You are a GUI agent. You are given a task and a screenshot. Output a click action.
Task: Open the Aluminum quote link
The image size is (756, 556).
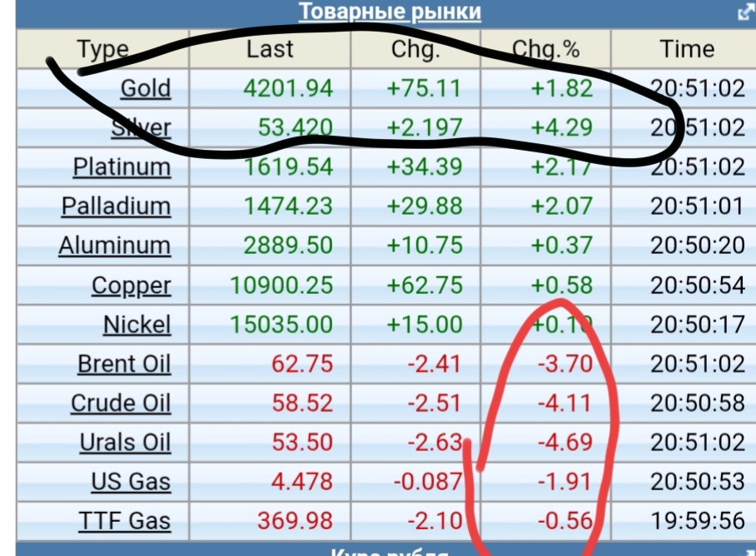tap(114, 246)
